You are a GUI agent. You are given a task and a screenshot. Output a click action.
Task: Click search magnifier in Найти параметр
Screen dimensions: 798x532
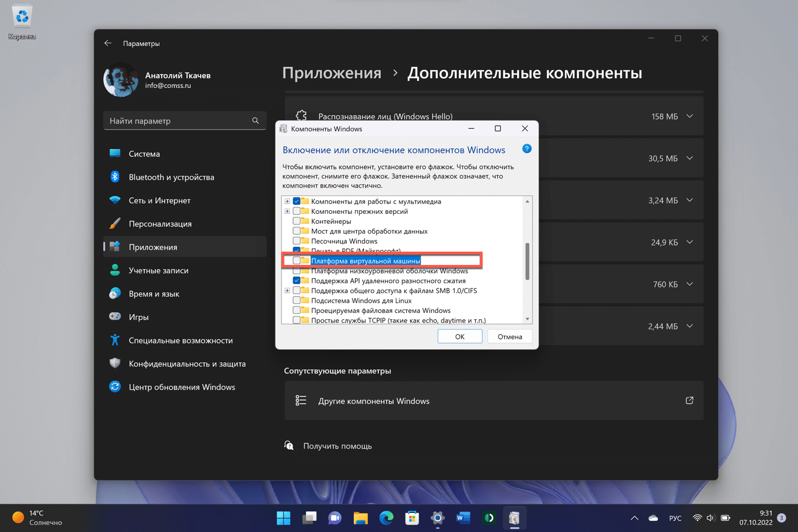[x=255, y=121]
